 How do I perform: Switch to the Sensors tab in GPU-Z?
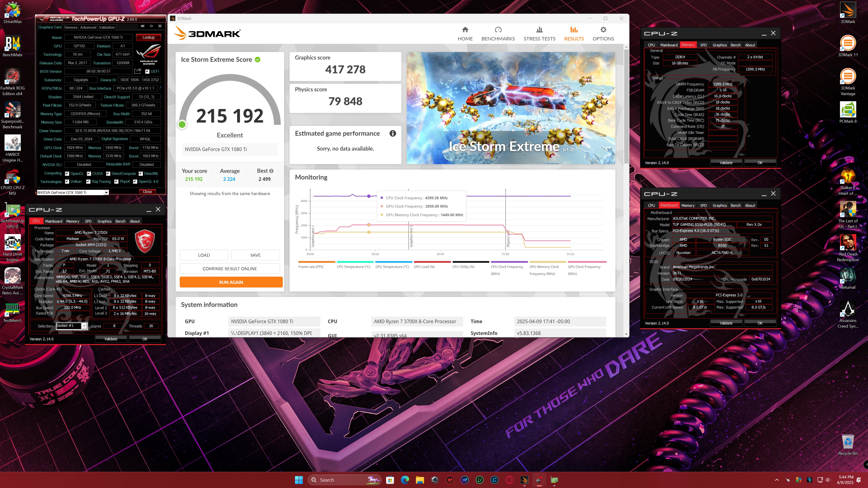[71, 27]
